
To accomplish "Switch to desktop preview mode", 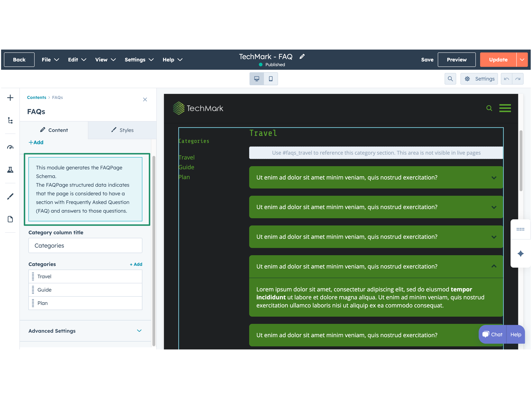I will (257, 78).
